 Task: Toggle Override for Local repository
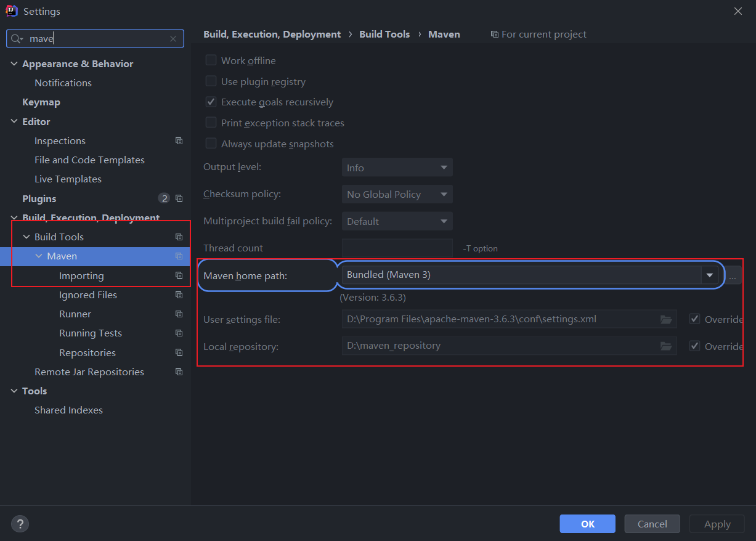tap(694, 346)
